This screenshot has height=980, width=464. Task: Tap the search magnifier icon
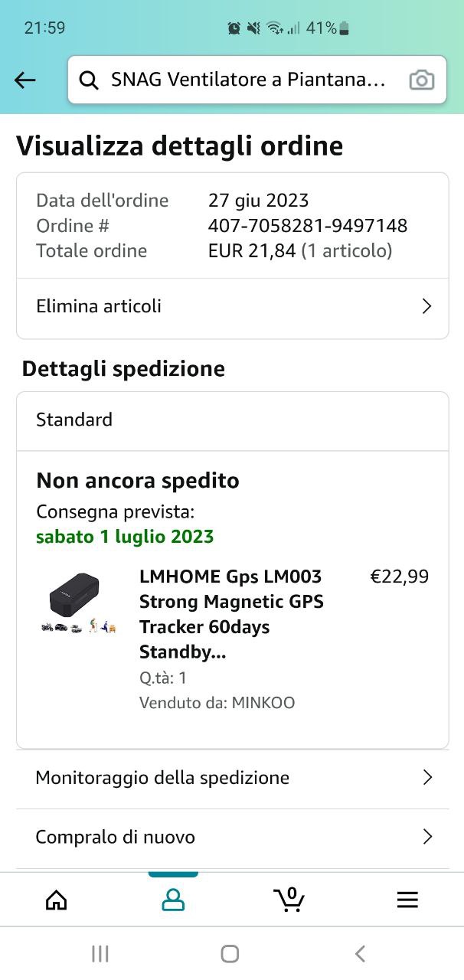[89, 80]
